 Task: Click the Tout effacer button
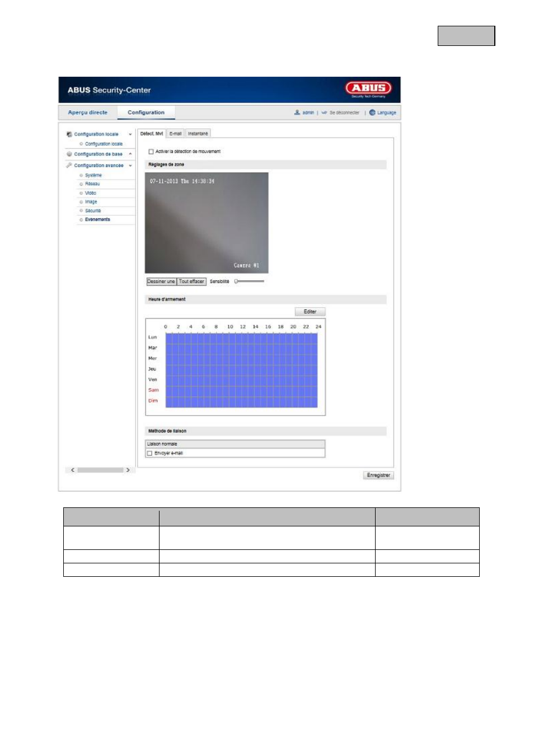192,282
